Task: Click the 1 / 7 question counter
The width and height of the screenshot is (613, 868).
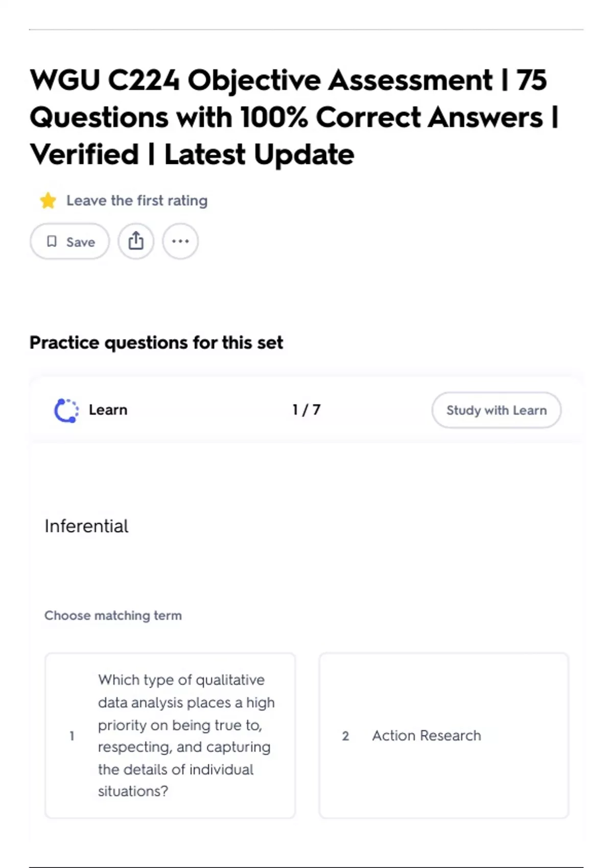Action: tap(306, 410)
